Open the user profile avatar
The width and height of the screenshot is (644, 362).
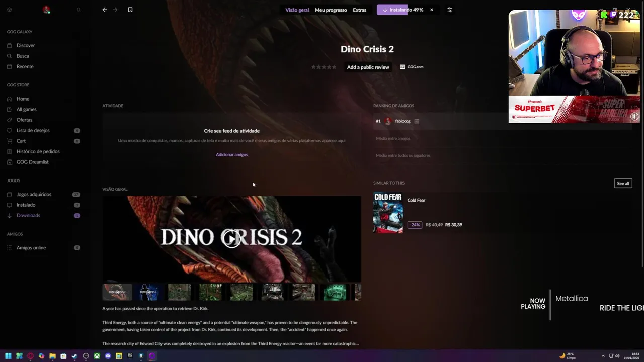tap(46, 10)
